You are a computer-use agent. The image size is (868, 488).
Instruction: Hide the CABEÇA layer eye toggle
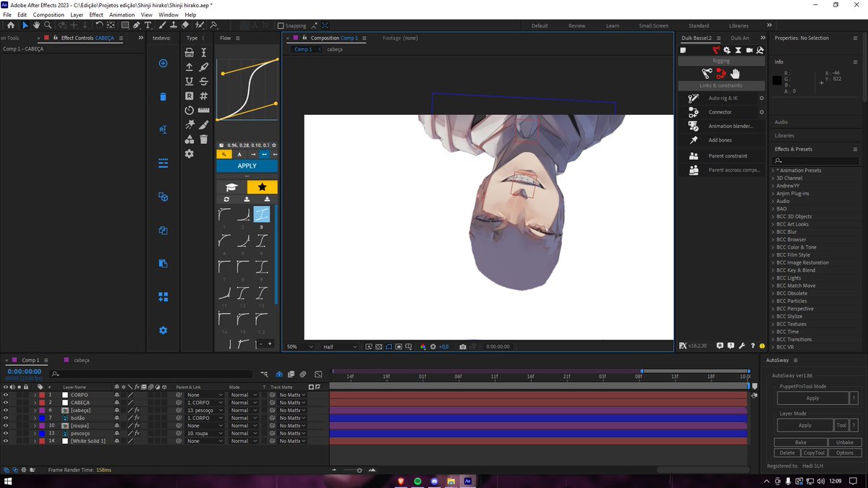pyautogui.click(x=6, y=403)
